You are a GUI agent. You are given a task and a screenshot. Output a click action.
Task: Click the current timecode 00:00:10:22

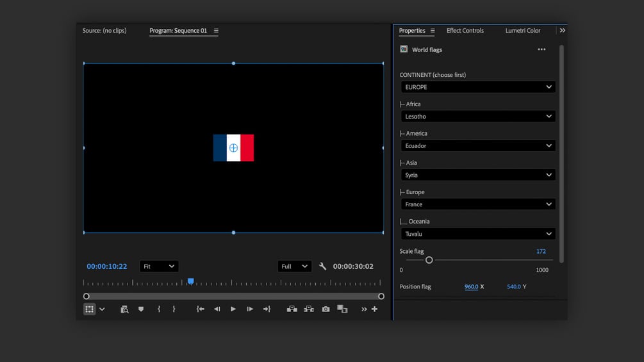tap(107, 267)
